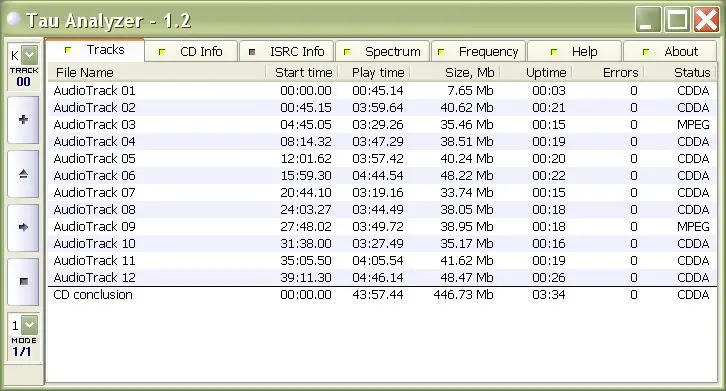The height and width of the screenshot is (391, 726).
Task: Select the AudioTrack 07 row
Action: pos(382,192)
